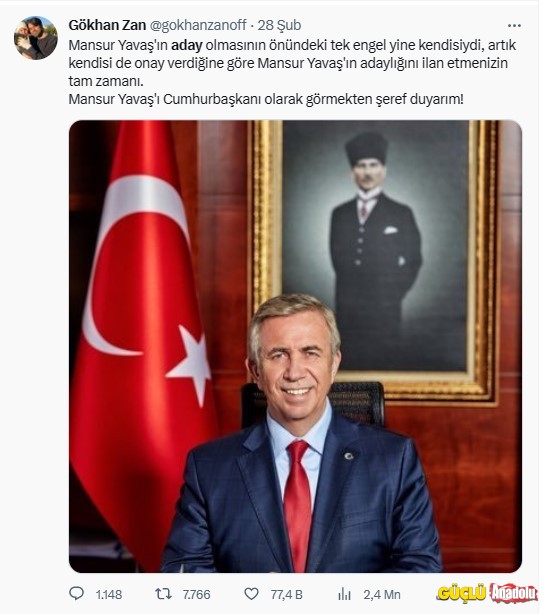Open Gökhan Zan's profile avatar
Viewport: 559px width, 614px height.
tap(36, 38)
